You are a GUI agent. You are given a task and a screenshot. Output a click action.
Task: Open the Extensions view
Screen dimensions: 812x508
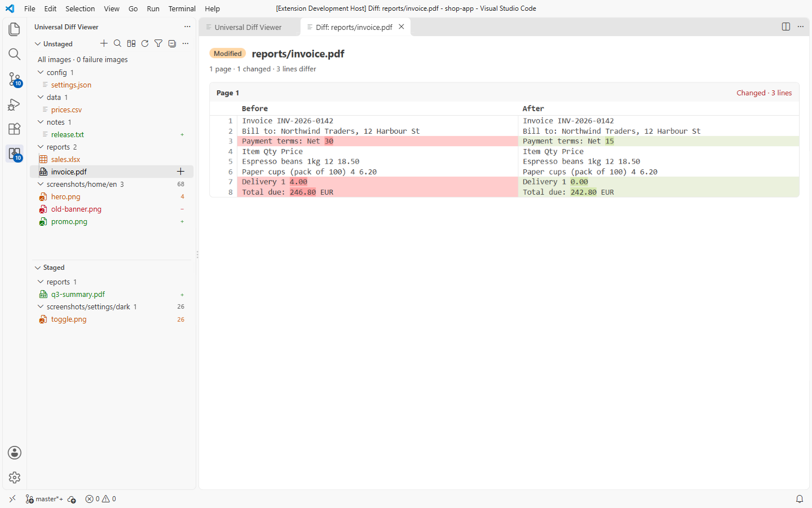coord(15,129)
